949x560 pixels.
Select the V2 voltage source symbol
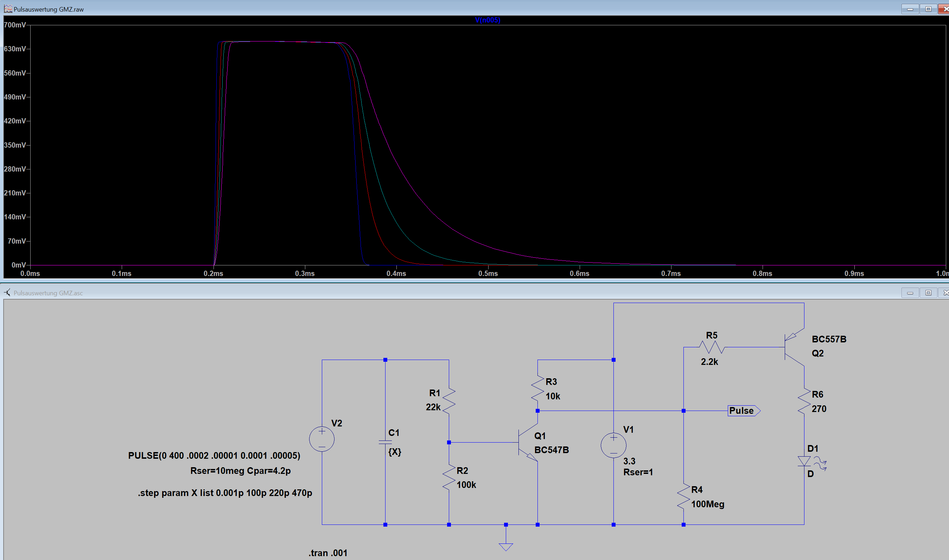click(x=321, y=439)
